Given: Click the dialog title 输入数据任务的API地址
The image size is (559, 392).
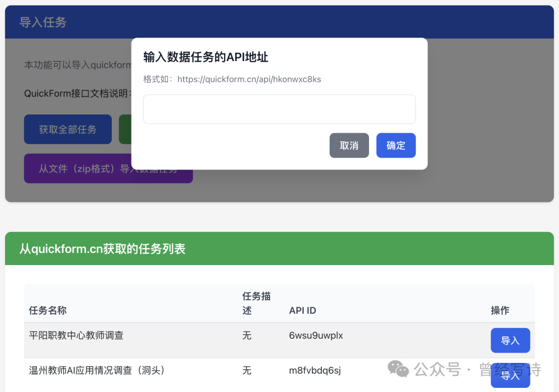Looking at the screenshot, I should (205, 57).
